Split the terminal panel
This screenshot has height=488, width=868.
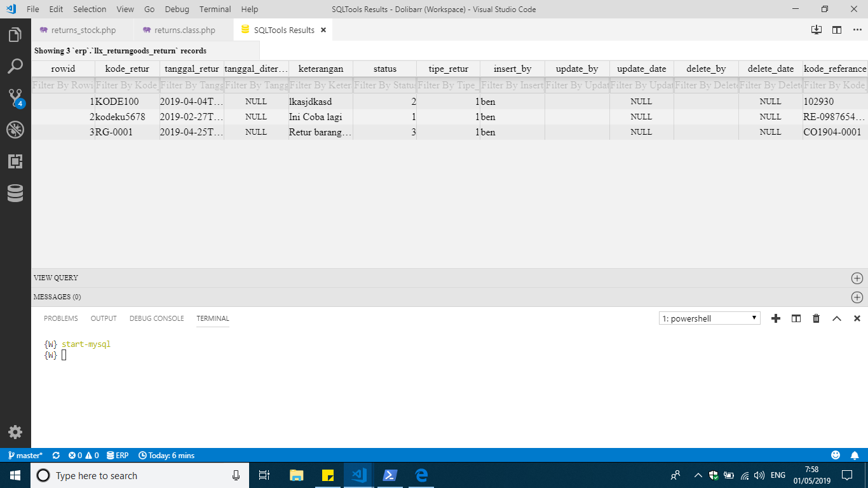pyautogui.click(x=796, y=318)
